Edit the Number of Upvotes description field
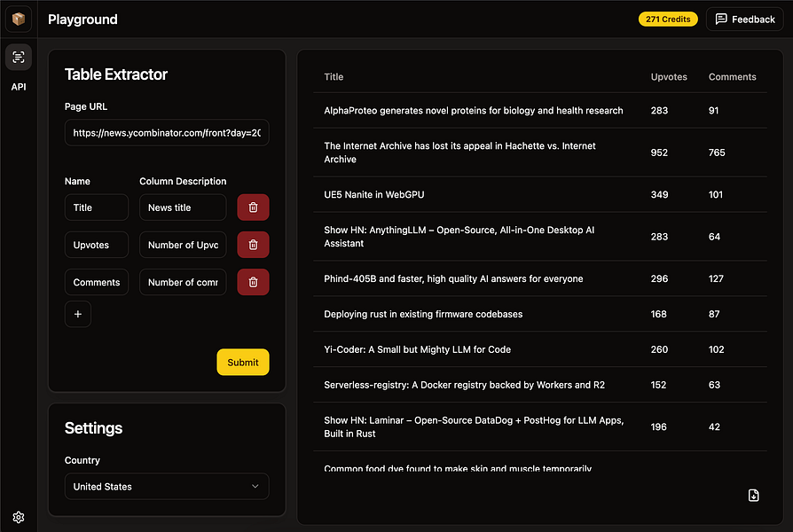This screenshot has height=532, width=793. [183, 245]
